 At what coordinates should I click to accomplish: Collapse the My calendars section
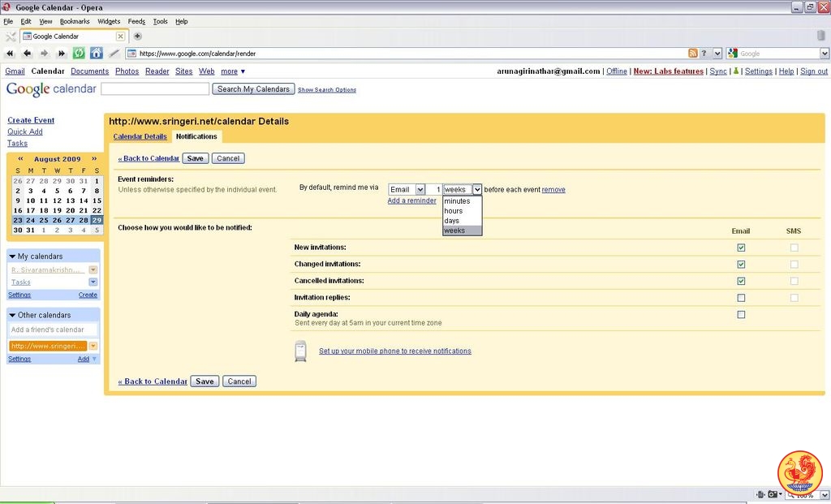[12, 256]
